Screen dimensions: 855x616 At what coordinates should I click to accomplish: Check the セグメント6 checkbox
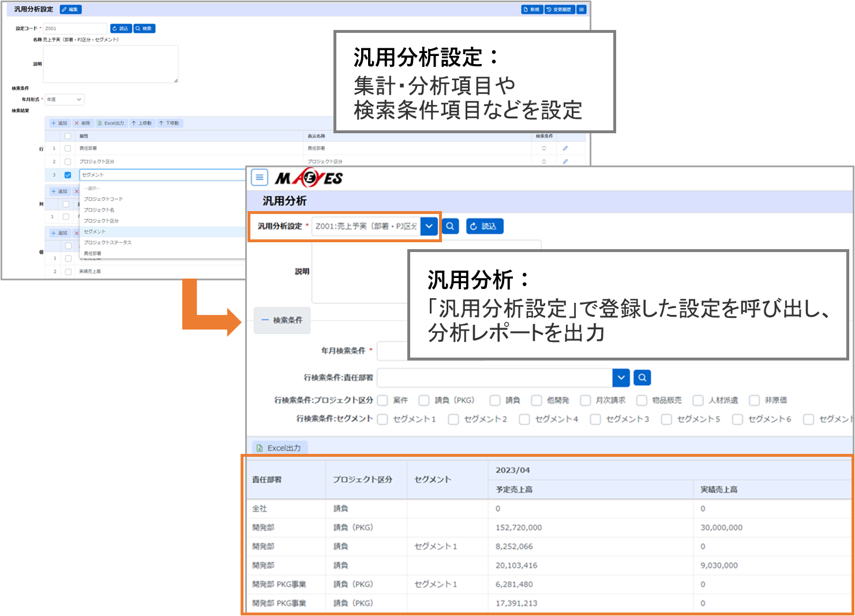tap(737, 419)
